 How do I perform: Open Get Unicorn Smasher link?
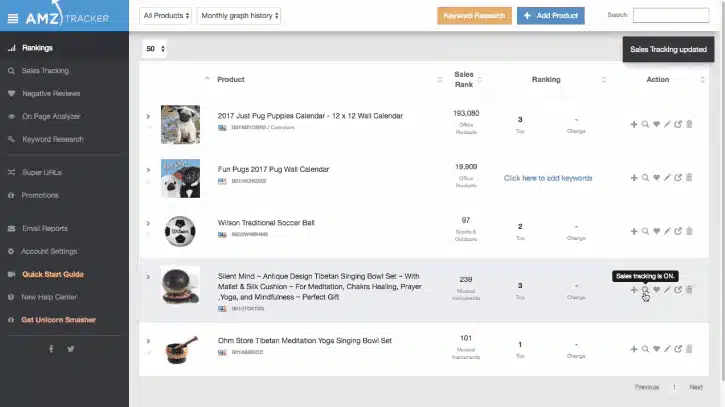(58, 320)
